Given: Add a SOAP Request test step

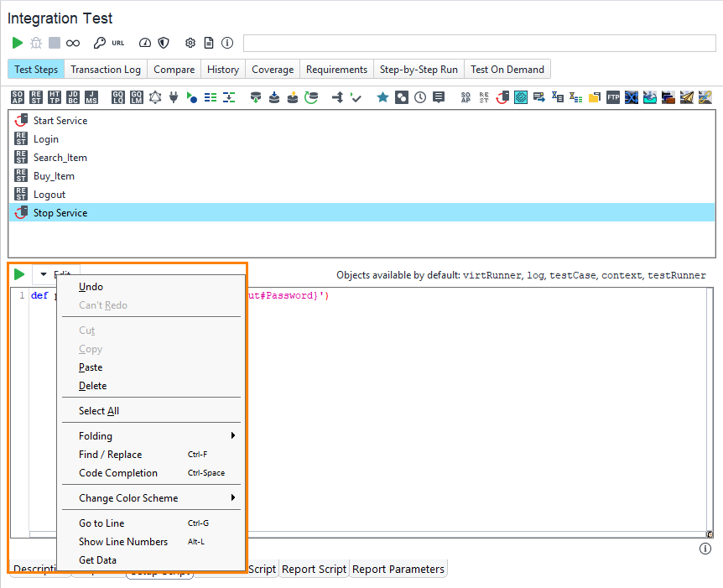Looking at the screenshot, I should 15,96.
